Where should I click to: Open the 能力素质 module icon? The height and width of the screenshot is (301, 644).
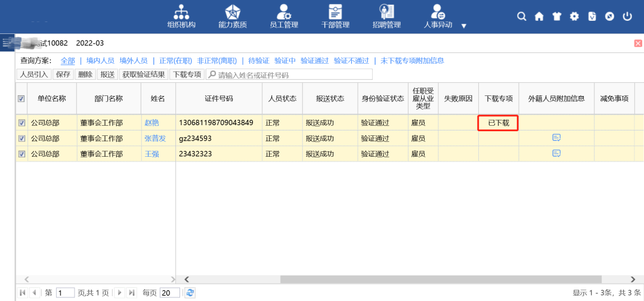pyautogui.click(x=233, y=12)
